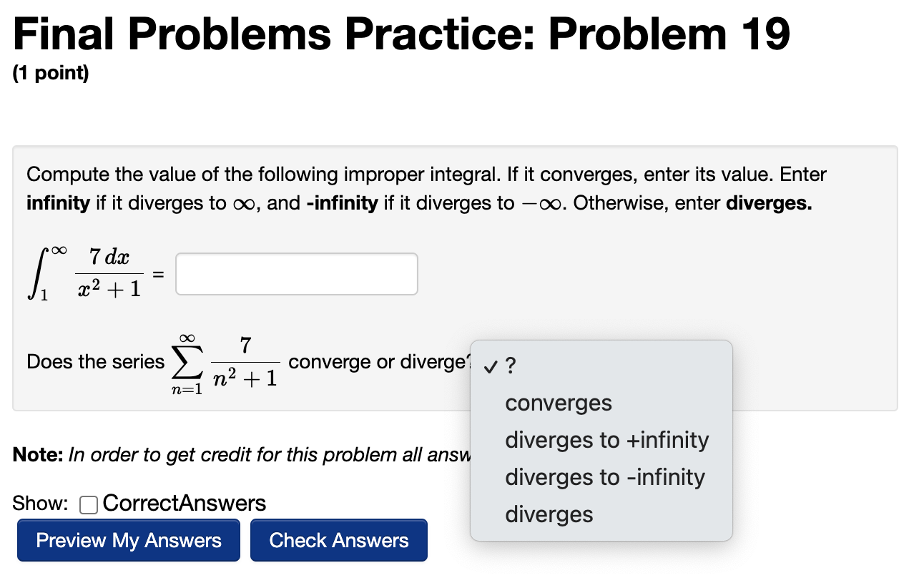The width and height of the screenshot is (924, 578).
Task: Pick "diverges to -infinity" from the open menu
Action: click(605, 477)
